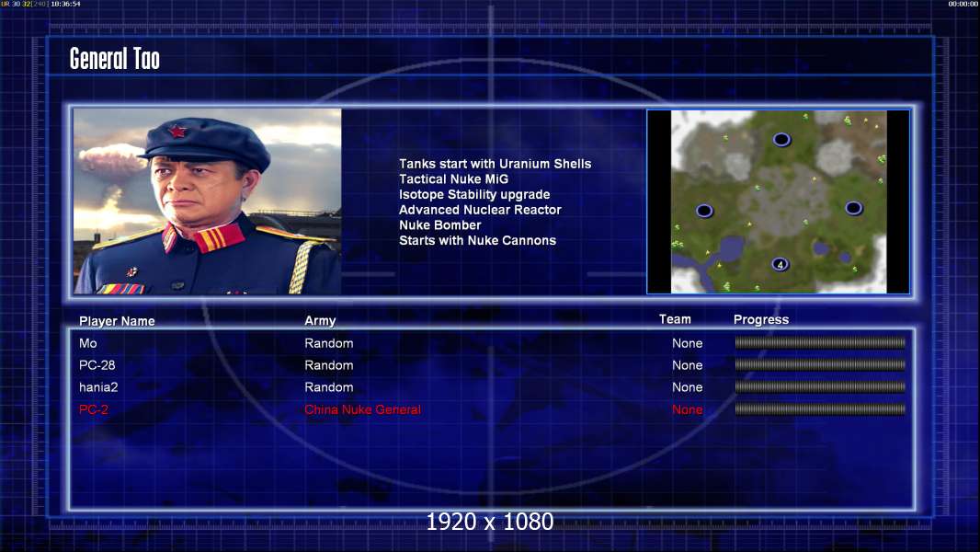Click the General Tao title
980x552 pixels.
[114, 59]
